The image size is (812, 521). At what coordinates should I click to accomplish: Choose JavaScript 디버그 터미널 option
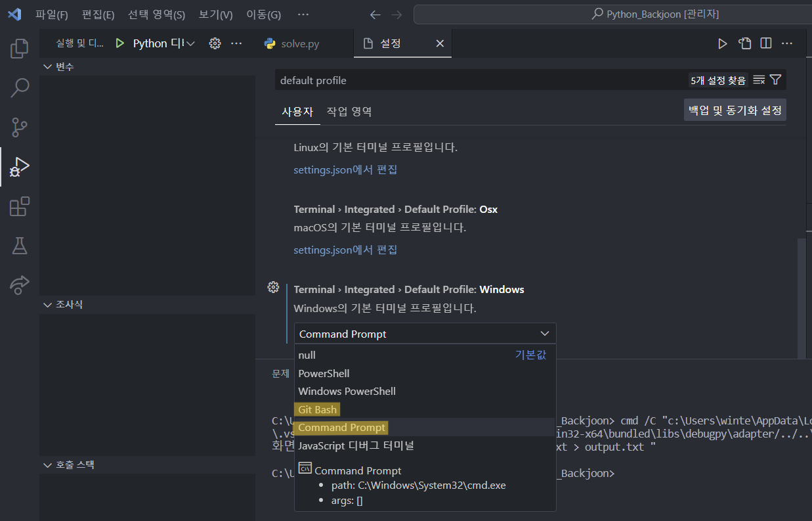(425, 445)
